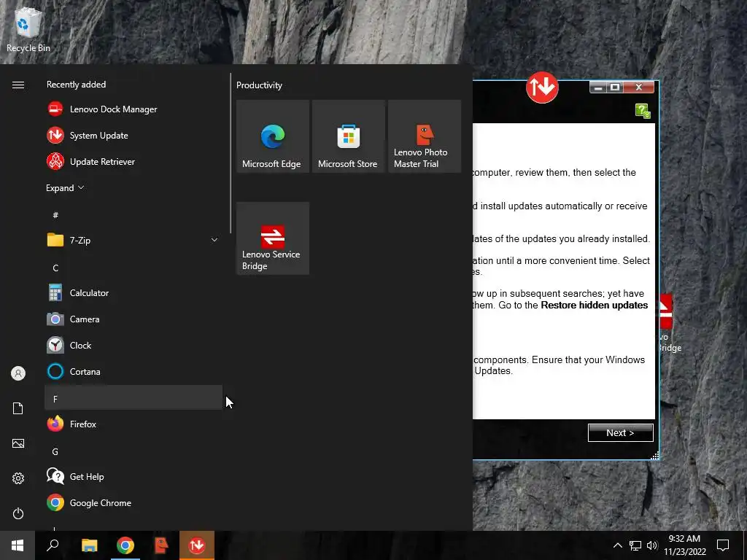Open the network tray icon
Screen dimensions: 747x560
coord(635,545)
